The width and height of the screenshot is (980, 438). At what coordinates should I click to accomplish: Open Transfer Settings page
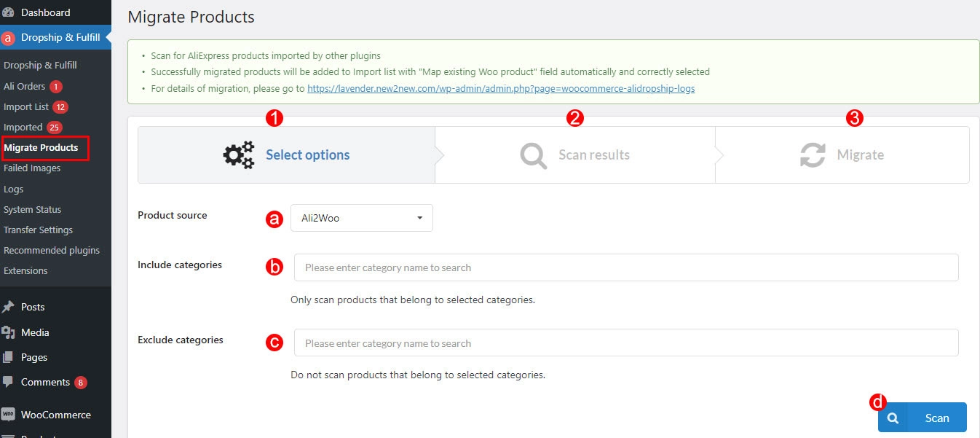click(38, 230)
